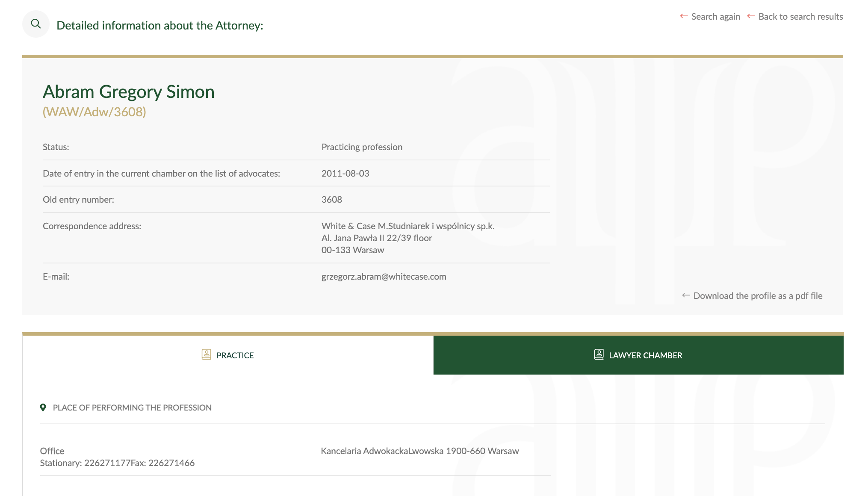The width and height of the screenshot is (868, 496).
Task: Go Back to search results
Action: click(800, 17)
